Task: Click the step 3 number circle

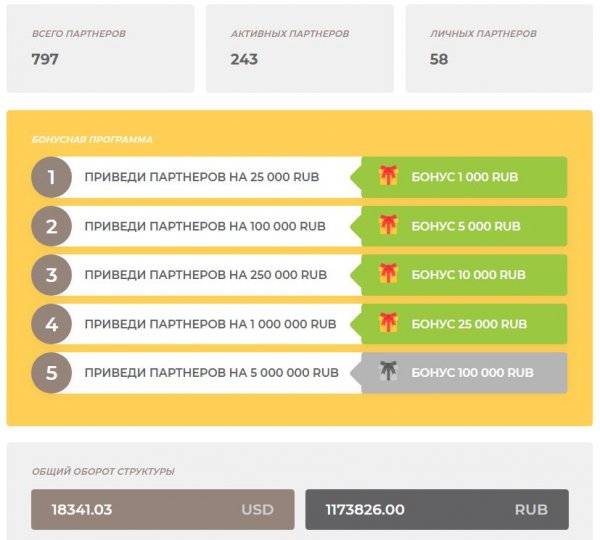Action: pyautogui.click(x=51, y=275)
